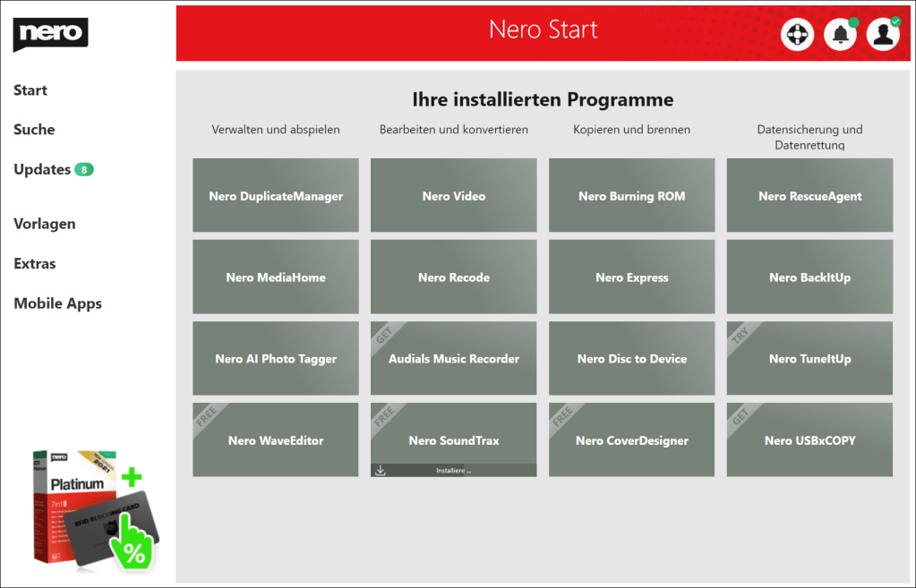Click the Nero logo in the sidebar
Image resolution: width=916 pixels, height=588 pixels.
click(50, 34)
